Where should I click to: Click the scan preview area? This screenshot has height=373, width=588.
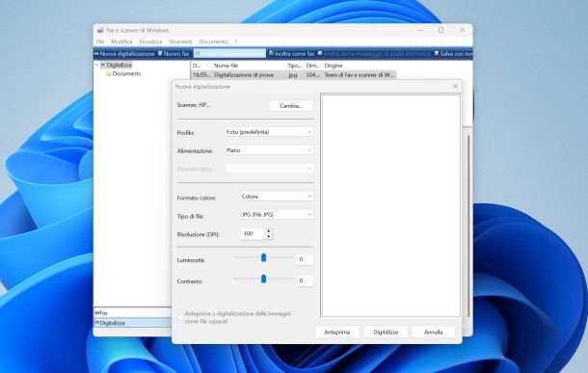point(391,206)
